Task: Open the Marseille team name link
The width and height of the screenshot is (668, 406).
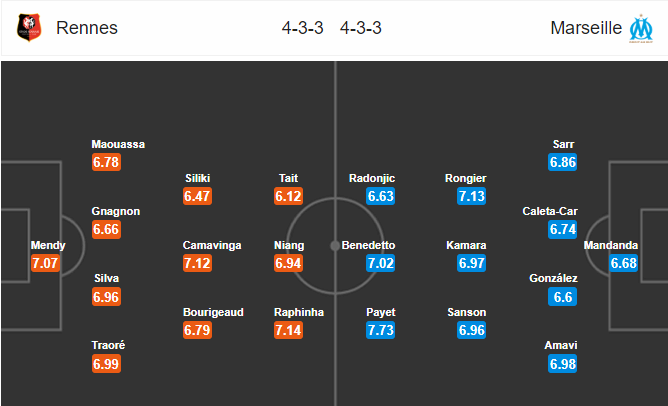Action: (586, 28)
